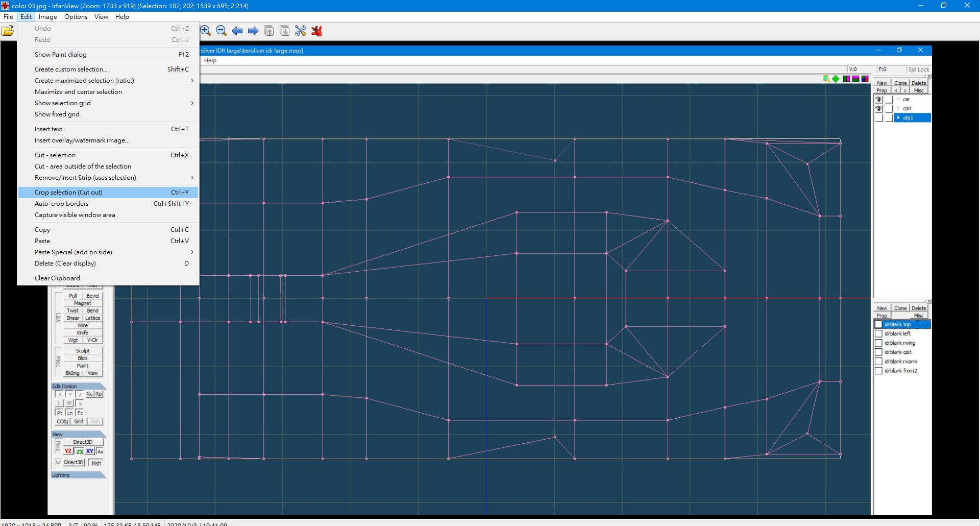Open the Image menu
This screenshot has width=980, height=526.
[x=48, y=17]
